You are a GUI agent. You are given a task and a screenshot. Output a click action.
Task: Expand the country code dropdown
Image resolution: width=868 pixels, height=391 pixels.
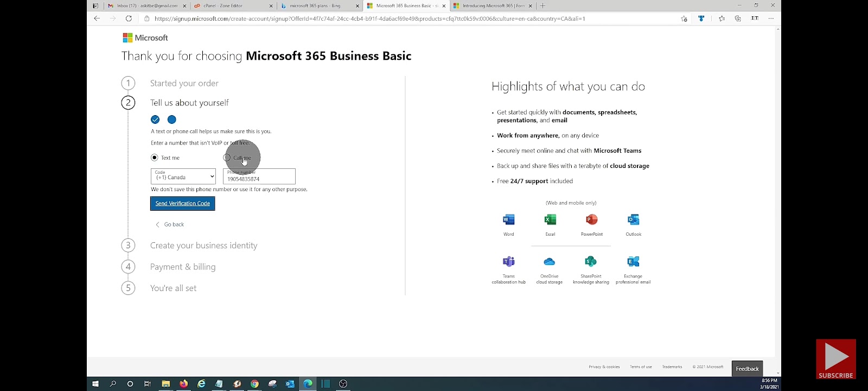point(183,176)
